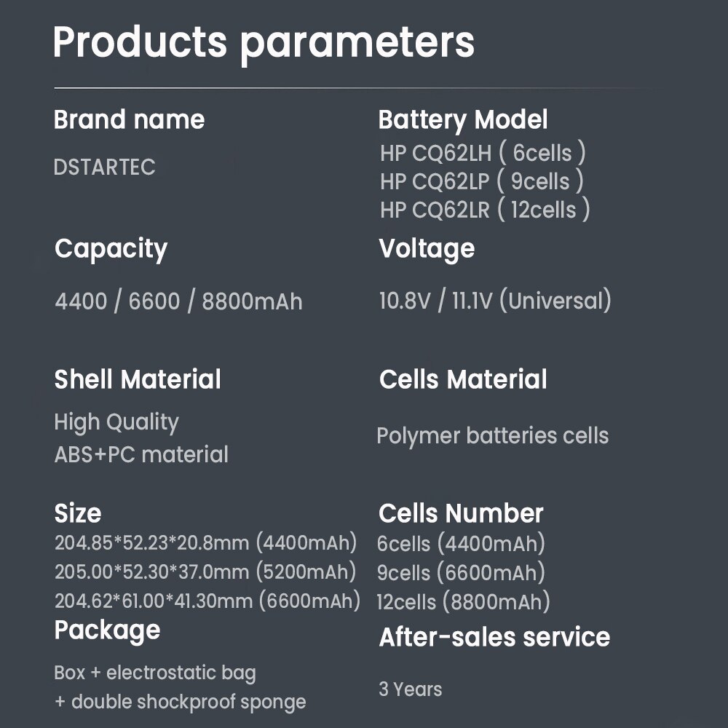Screen dimensions: 728x728
Task: Click the "Capacity" heading
Action: (x=111, y=249)
